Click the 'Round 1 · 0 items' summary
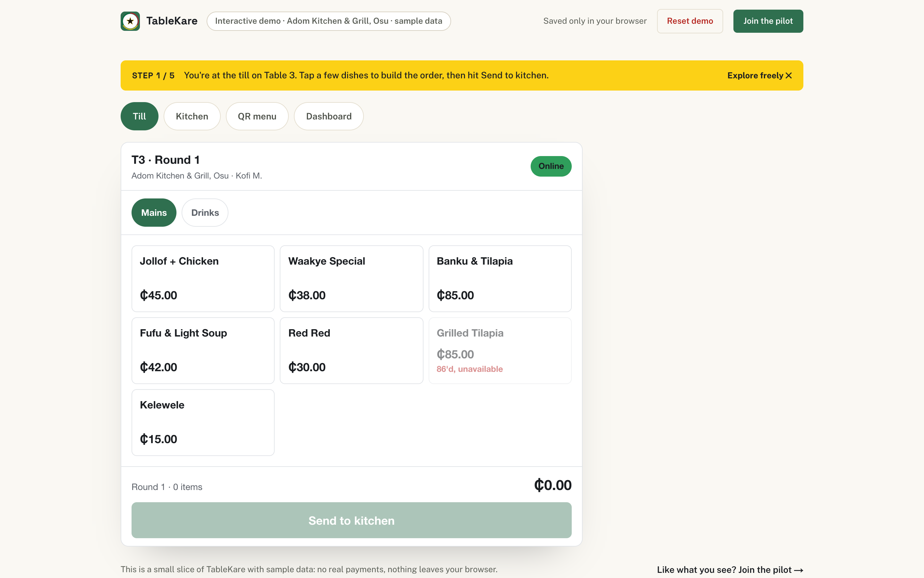 click(x=167, y=487)
